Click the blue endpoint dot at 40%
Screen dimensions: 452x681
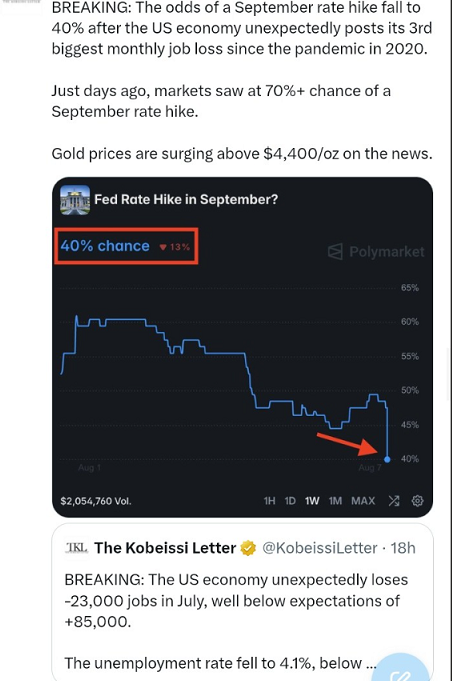[387, 459]
